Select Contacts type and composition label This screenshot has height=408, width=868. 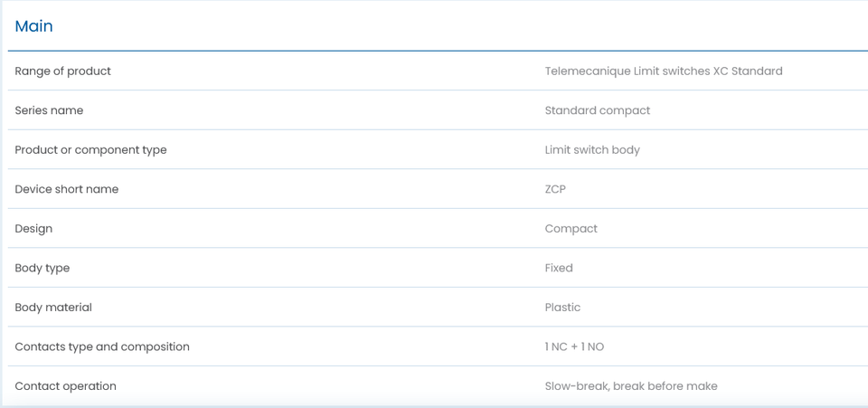[x=102, y=346]
